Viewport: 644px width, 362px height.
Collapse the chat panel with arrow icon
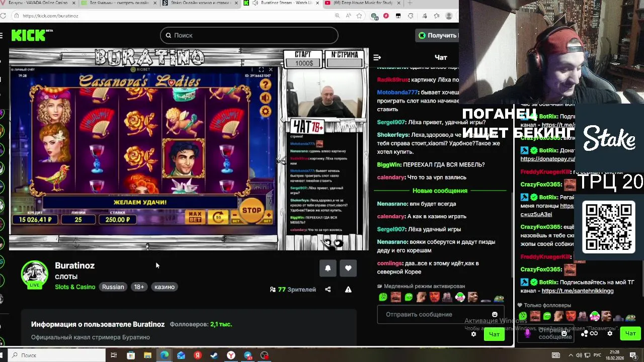377,57
